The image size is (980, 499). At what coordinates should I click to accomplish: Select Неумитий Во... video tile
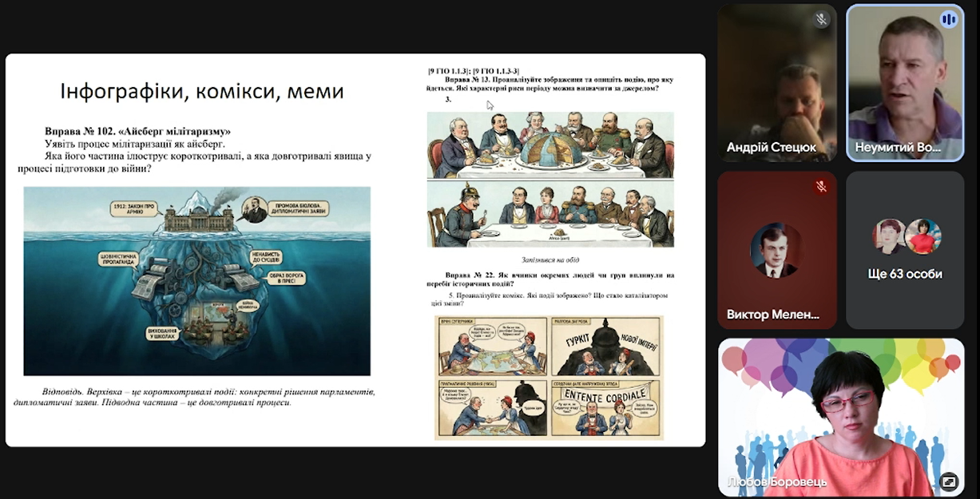906,83
